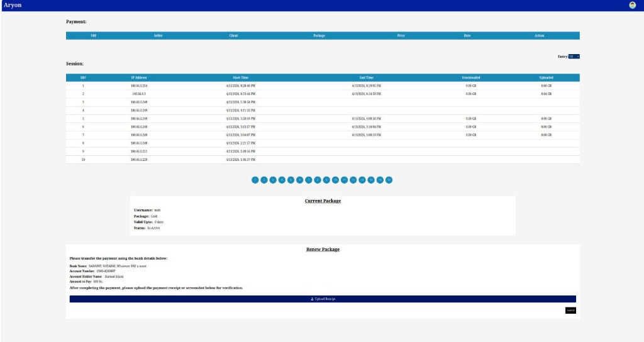Click the SR# header in Session table
The width and height of the screenshot is (644, 342).
click(83, 77)
